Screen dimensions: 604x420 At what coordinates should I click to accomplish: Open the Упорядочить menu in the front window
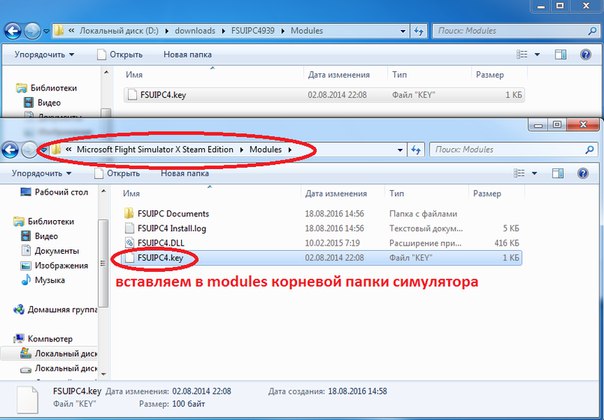41,173
